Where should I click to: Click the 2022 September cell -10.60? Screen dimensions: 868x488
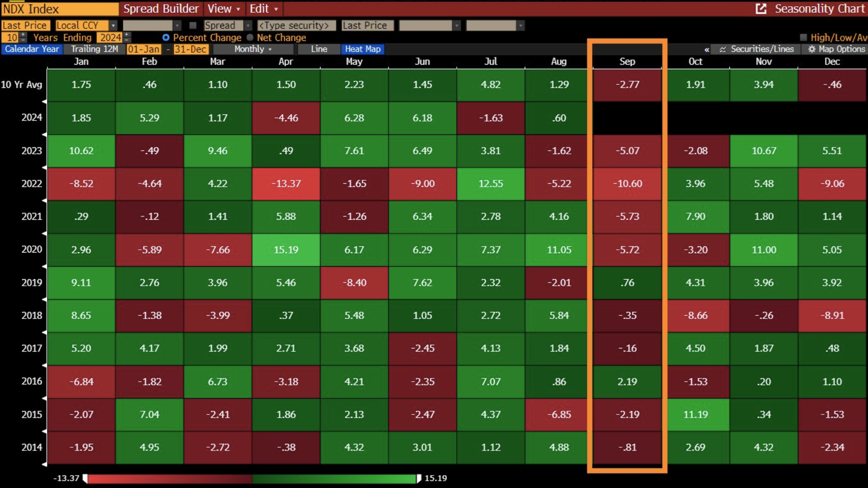[x=627, y=184]
